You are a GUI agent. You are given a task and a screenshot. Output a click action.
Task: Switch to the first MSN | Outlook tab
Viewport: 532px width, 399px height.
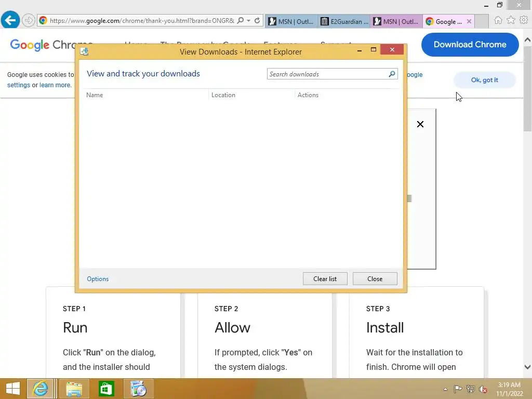point(291,21)
